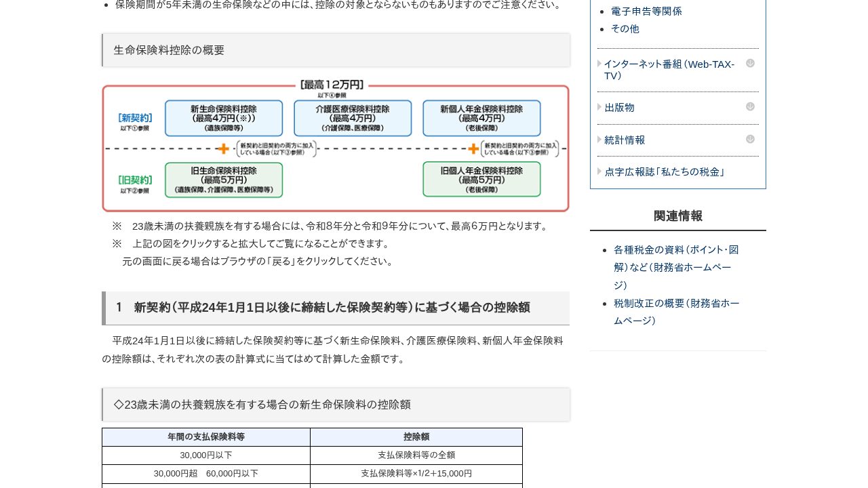
Task: Click the 30,000円超 60,000円以下 cell
Action: point(206,474)
